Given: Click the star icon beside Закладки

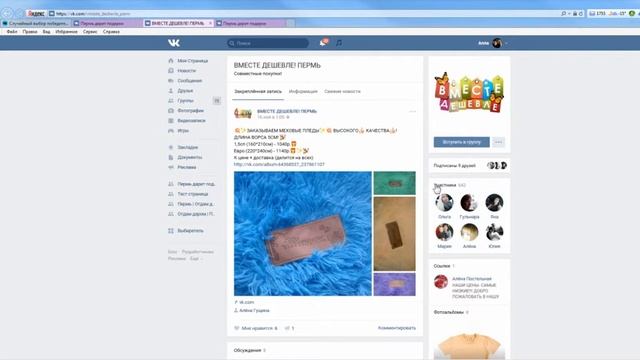Looking at the screenshot, I should tap(171, 147).
